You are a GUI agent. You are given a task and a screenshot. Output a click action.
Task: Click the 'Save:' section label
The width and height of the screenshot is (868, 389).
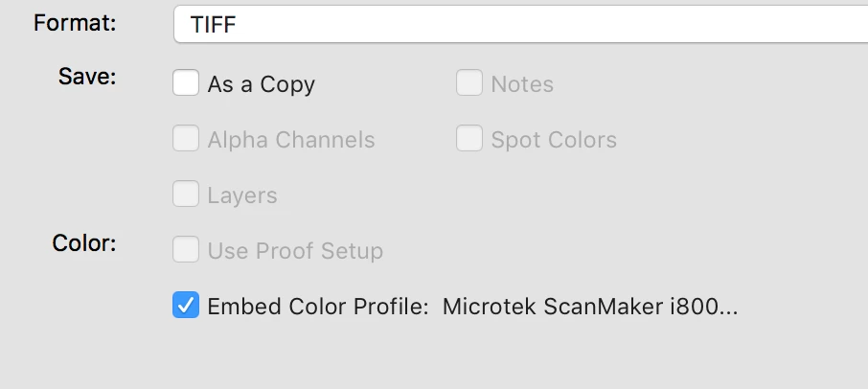click(x=87, y=77)
